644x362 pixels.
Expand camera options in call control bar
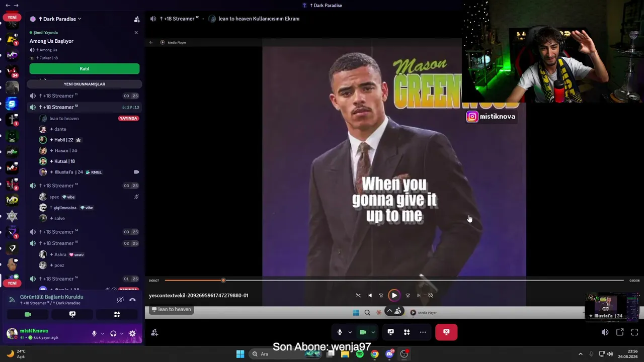(x=373, y=332)
